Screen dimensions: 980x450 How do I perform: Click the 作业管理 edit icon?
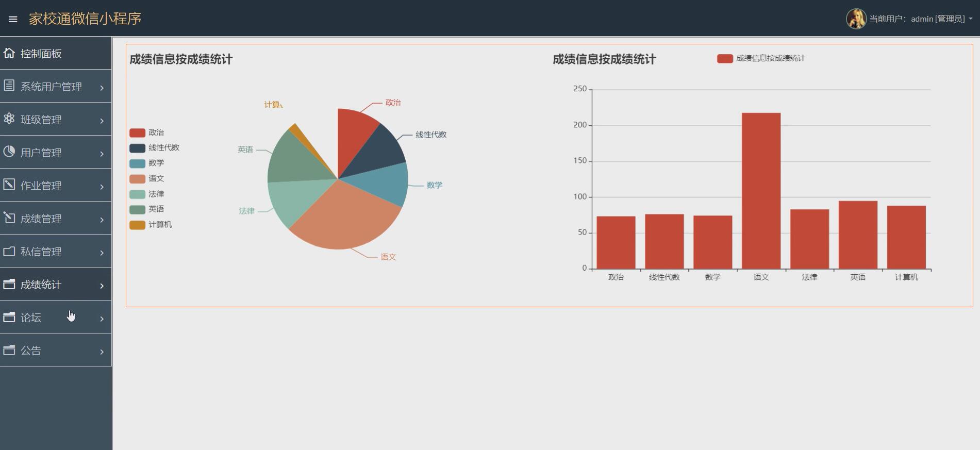pyautogui.click(x=9, y=185)
